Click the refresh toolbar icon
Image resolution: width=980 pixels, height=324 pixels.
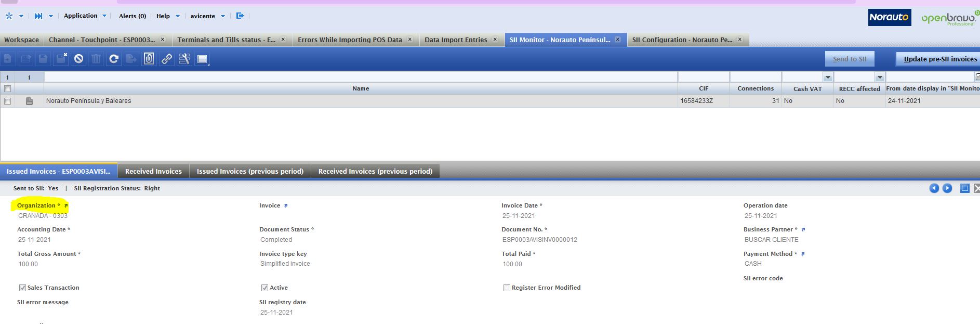tap(114, 59)
